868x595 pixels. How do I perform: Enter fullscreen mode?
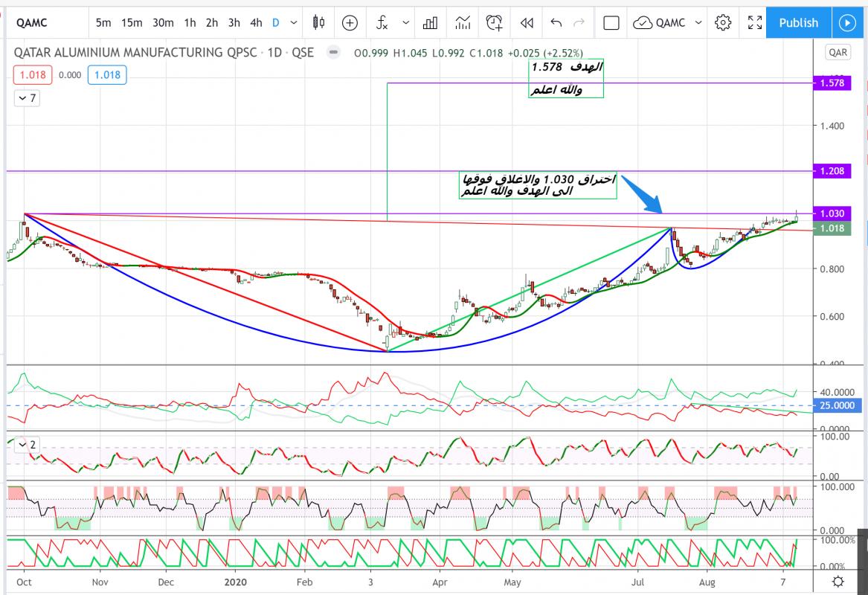click(754, 22)
